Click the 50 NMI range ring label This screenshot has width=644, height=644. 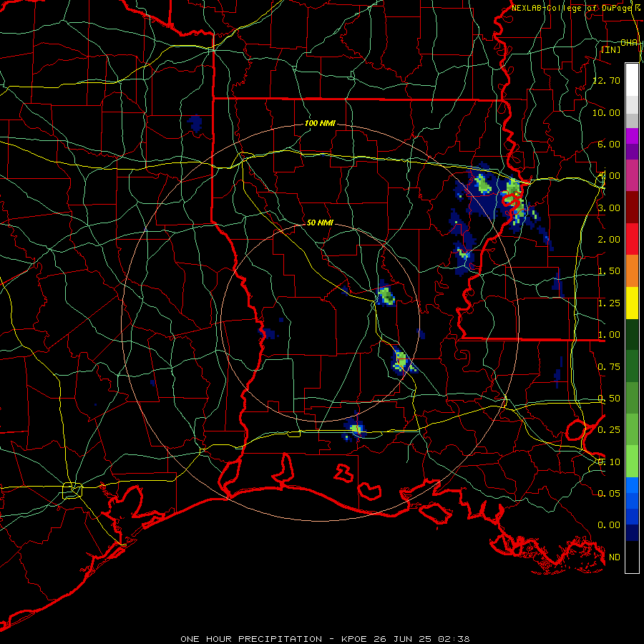pos(320,223)
